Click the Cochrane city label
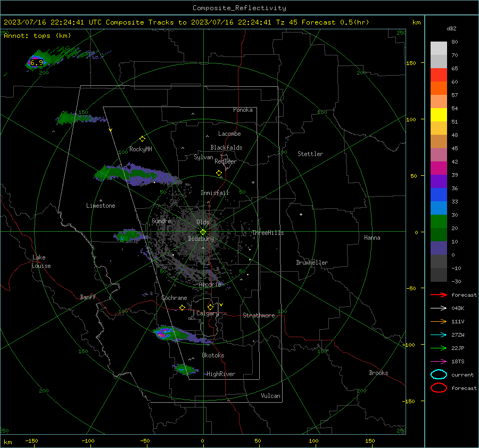 click(x=174, y=298)
